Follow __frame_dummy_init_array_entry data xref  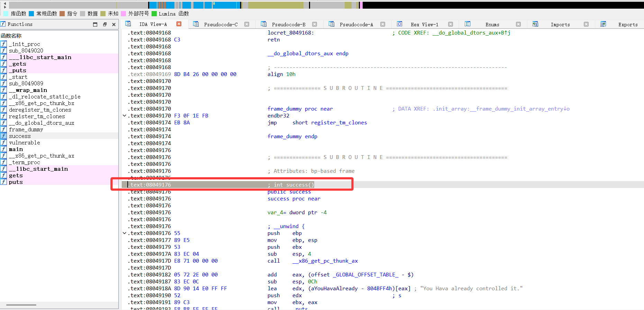click(x=501, y=109)
